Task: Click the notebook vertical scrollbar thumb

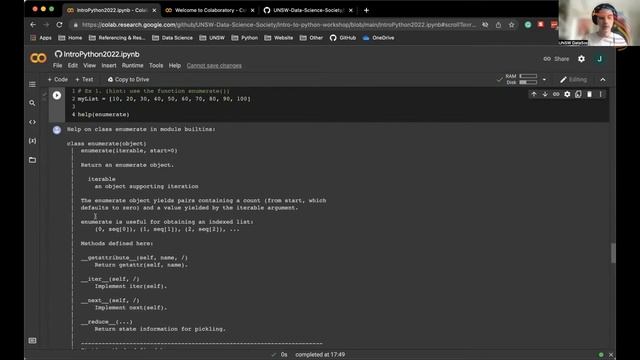Action: click(x=613, y=253)
